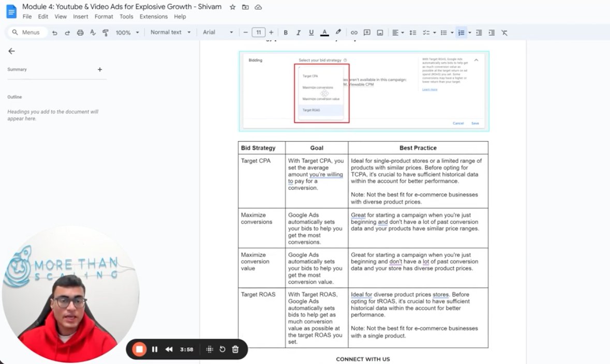Click the document title text
Screen dimensions: 610x364
(x=122, y=7)
